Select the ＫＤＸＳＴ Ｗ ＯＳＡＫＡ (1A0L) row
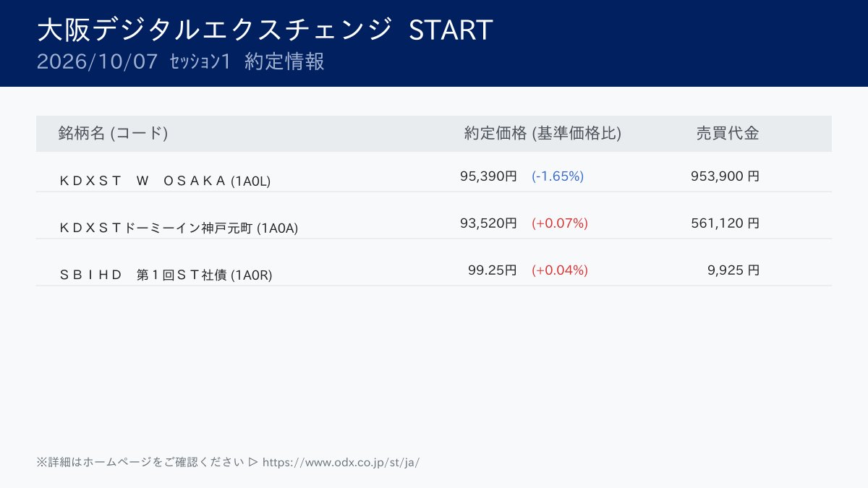The width and height of the screenshot is (868, 488). click(x=434, y=176)
